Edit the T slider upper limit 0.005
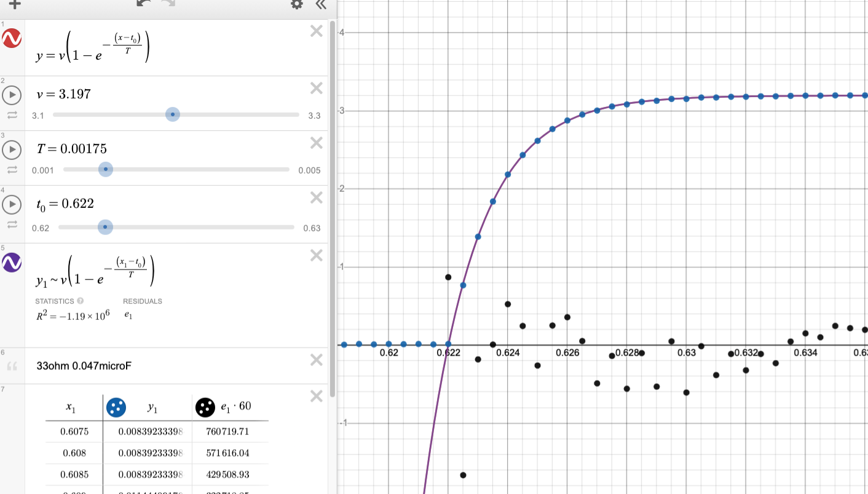Image resolution: width=868 pixels, height=494 pixels. (x=309, y=170)
